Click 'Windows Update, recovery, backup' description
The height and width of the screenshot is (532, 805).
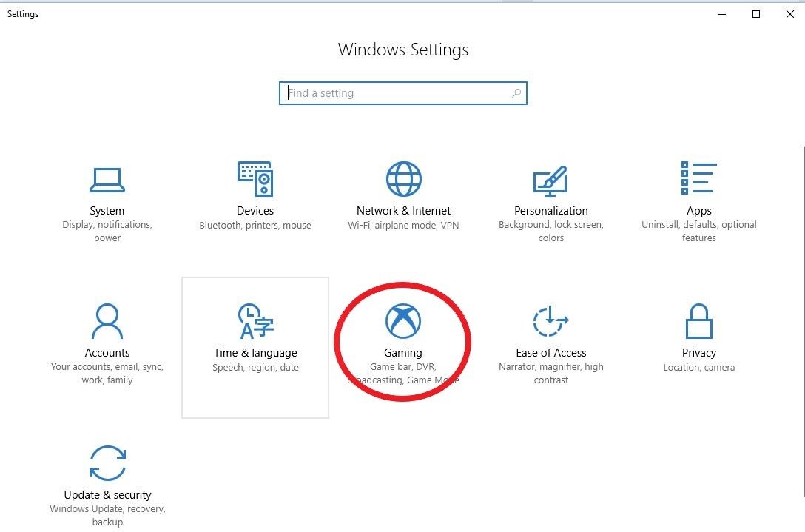pos(107,515)
